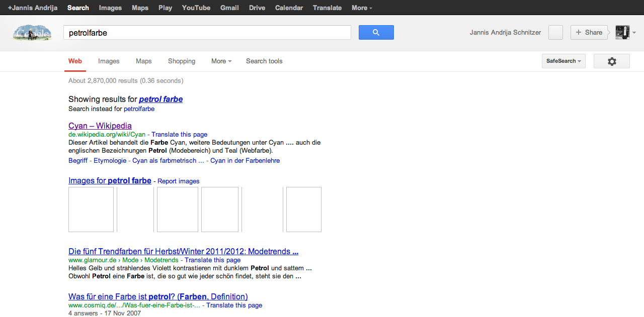Click +Jannis Andrija in top bar
Screen dimensions: 644x317
pos(33,8)
